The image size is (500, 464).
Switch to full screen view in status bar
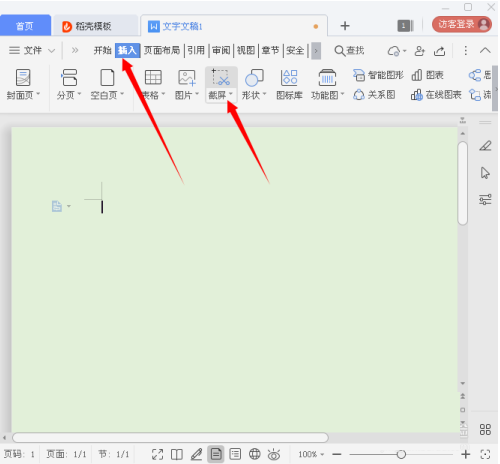157,454
